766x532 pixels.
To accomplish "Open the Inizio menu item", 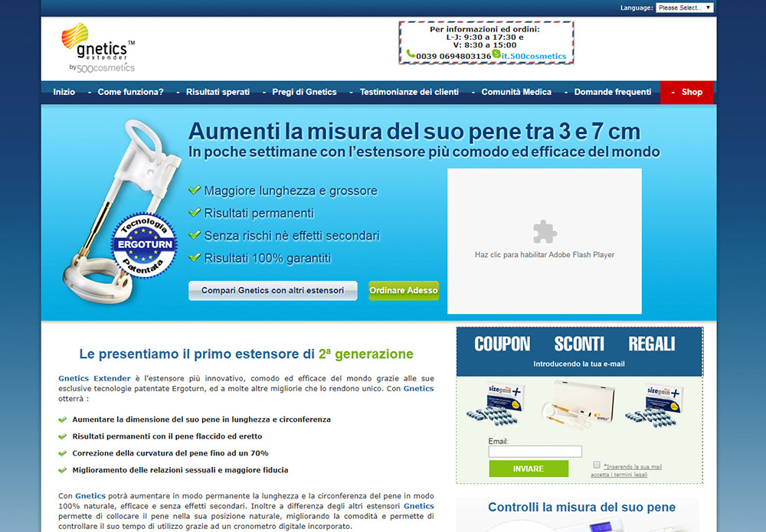I will click(x=64, y=92).
